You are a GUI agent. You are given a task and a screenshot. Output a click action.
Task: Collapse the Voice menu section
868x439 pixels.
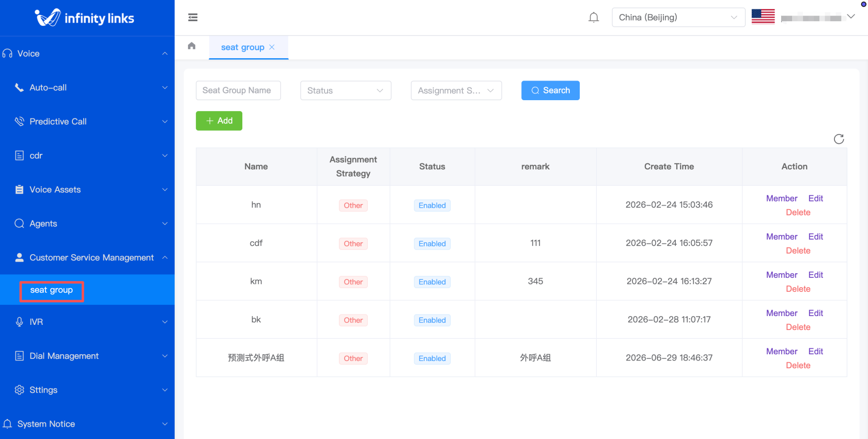[165, 54]
